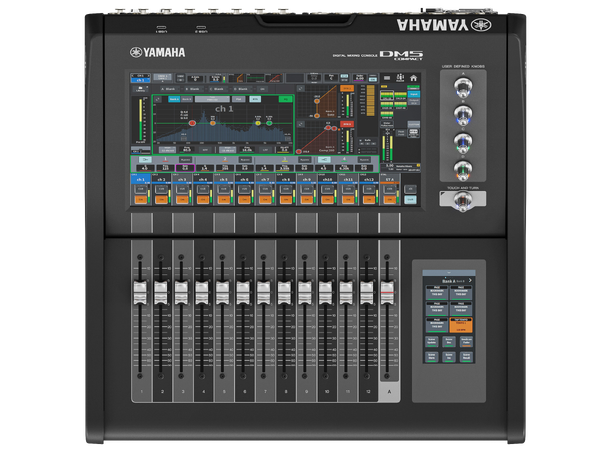The image size is (610, 450).
Task: Toggle the ST A orange ON button
Action: [x=389, y=199]
